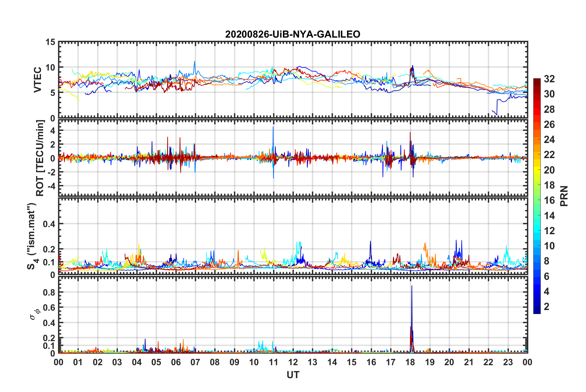Viewport: 586px width, 392px height.
Task: Select colorbar tick value 32
Action: (x=549, y=79)
